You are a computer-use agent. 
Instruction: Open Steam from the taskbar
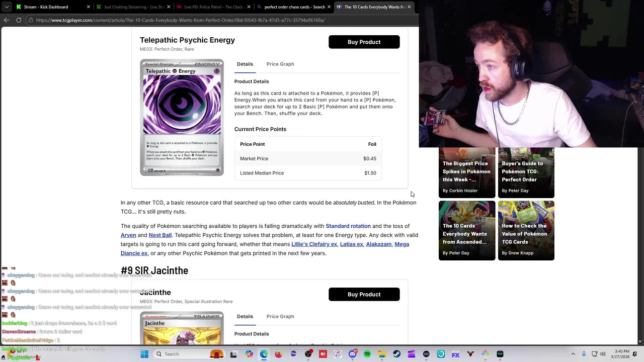(396, 354)
